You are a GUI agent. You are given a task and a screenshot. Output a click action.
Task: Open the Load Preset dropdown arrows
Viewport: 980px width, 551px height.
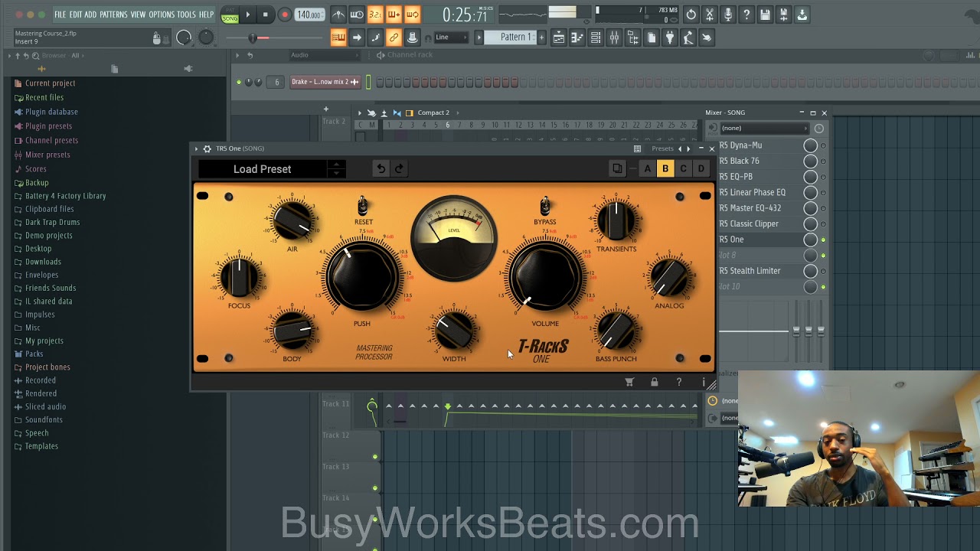(335, 169)
